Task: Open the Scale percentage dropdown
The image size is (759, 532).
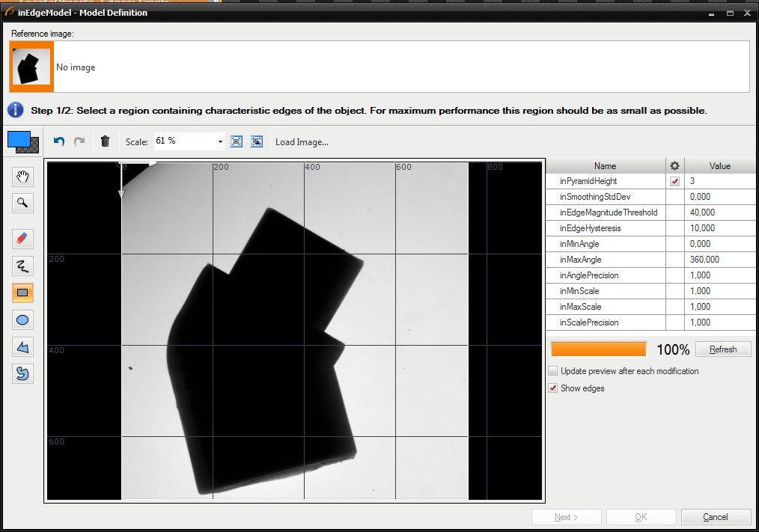Action: (220, 141)
